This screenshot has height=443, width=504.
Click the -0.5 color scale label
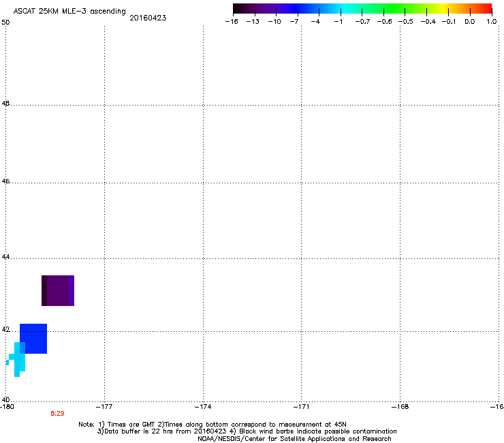[x=406, y=22]
